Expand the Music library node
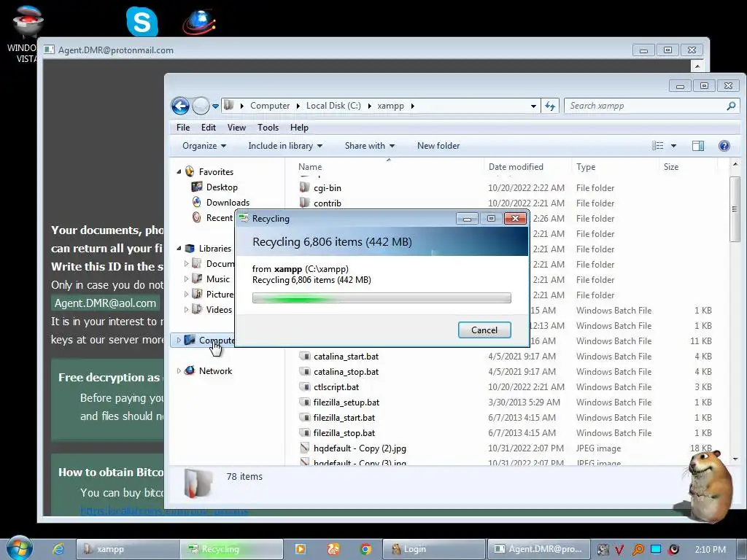This screenshot has width=747, height=560. click(x=186, y=279)
